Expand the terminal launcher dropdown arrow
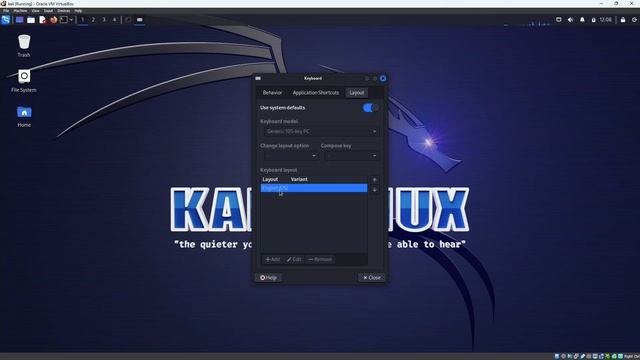The width and height of the screenshot is (640, 360). click(x=71, y=20)
